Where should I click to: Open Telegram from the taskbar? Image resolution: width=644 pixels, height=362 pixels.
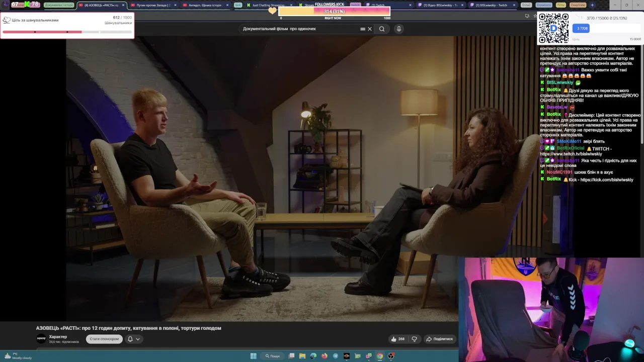[336, 356]
